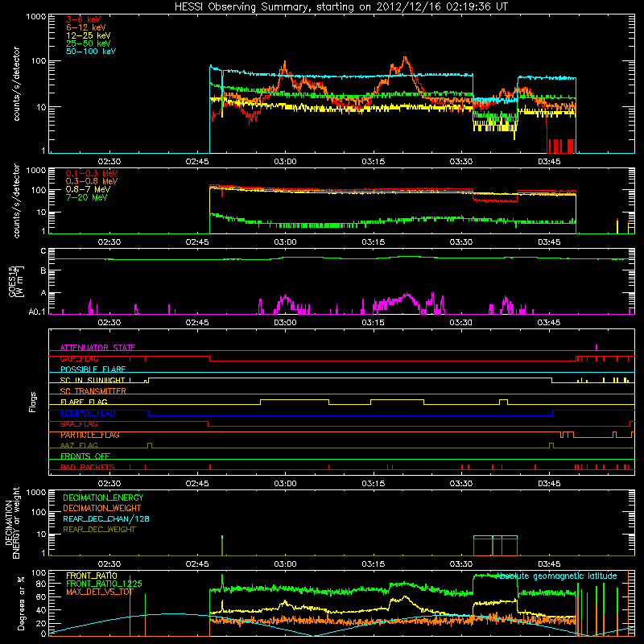Select the 6-12 keV legend label
This screenshot has height=644, width=644.
tap(86, 27)
